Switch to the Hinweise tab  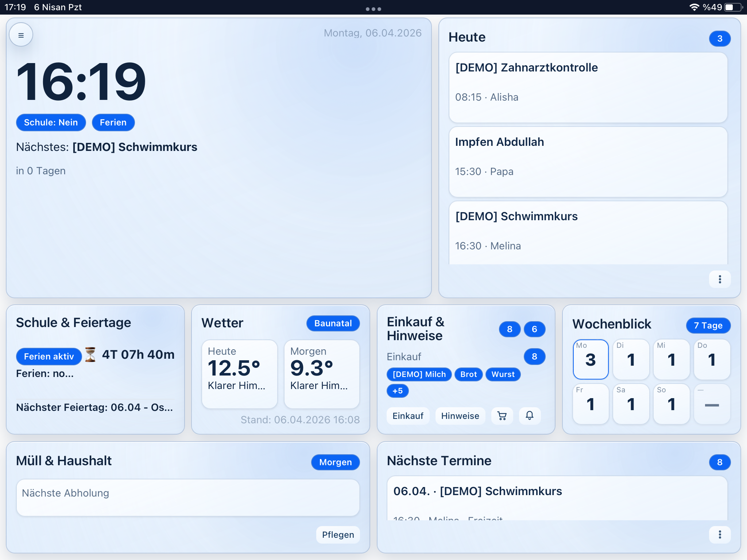tap(460, 416)
